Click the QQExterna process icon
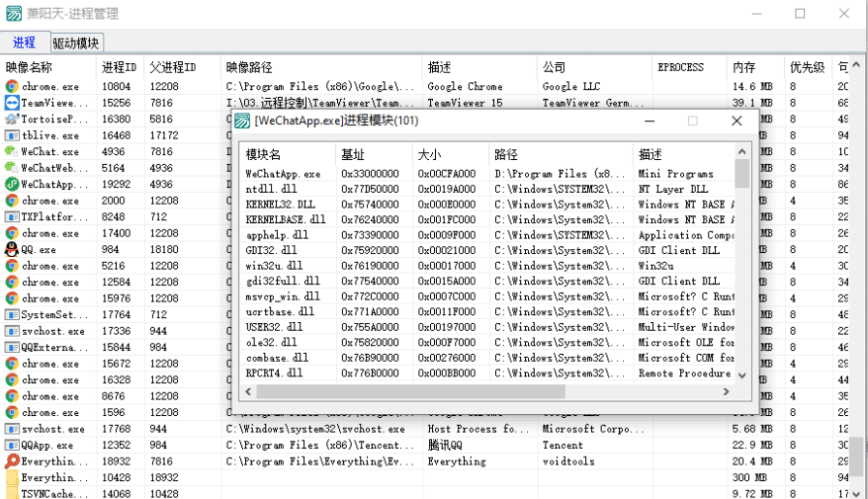This screenshot has width=868, height=499. tap(12, 348)
